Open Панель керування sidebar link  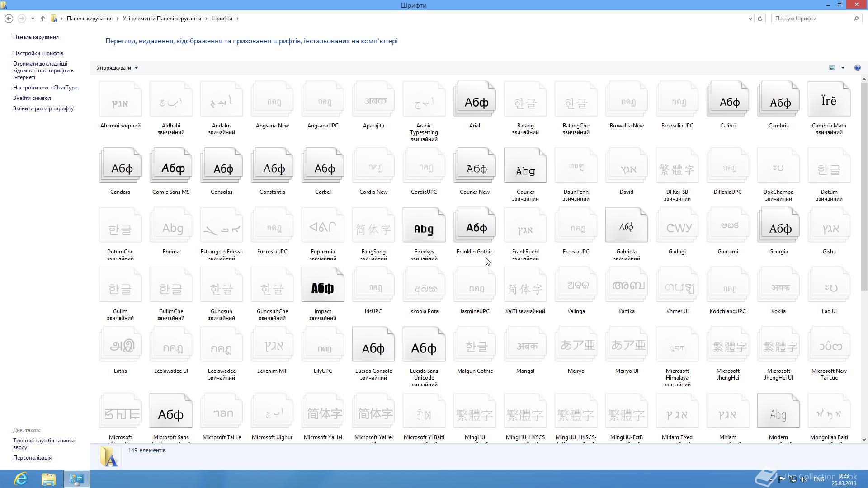pyautogui.click(x=36, y=37)
